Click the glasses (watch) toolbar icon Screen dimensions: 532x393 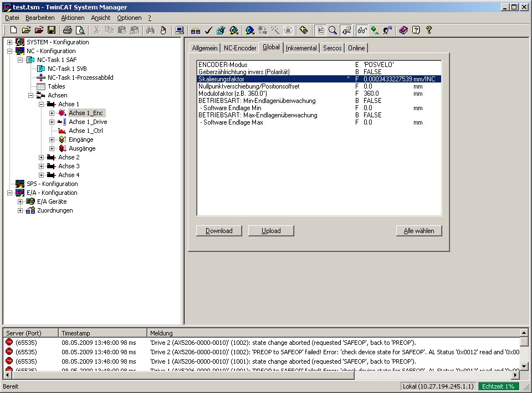click(362, 30)
